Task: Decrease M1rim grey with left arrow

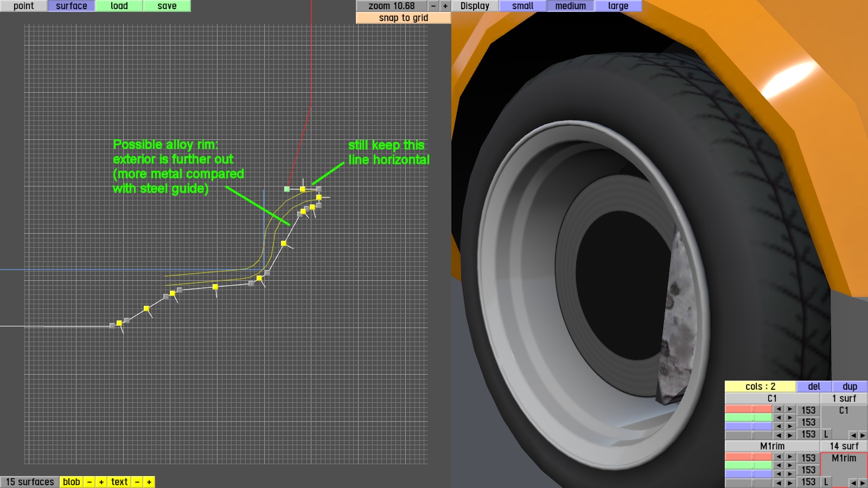Action: (778, 483)
